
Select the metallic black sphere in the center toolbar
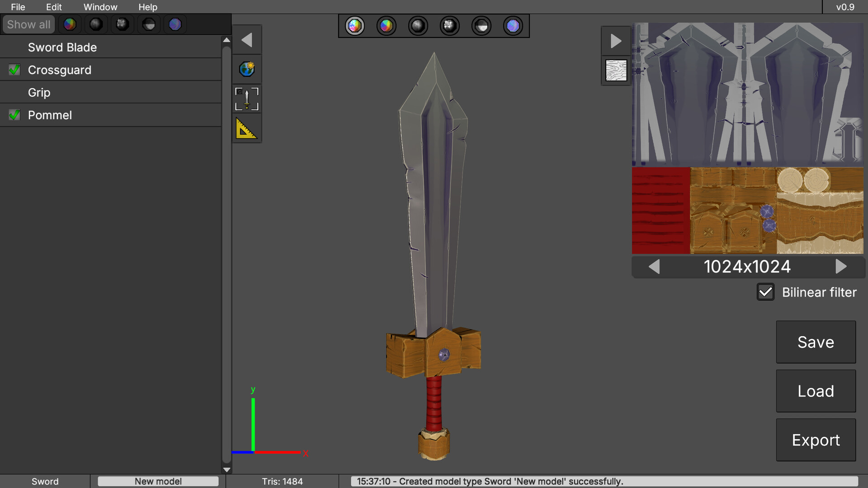point(418,26)
